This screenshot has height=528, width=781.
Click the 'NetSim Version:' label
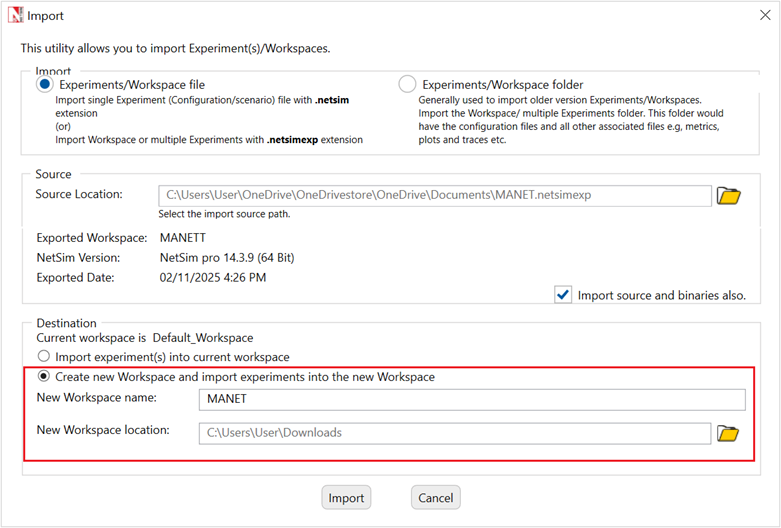click(78, 258)
